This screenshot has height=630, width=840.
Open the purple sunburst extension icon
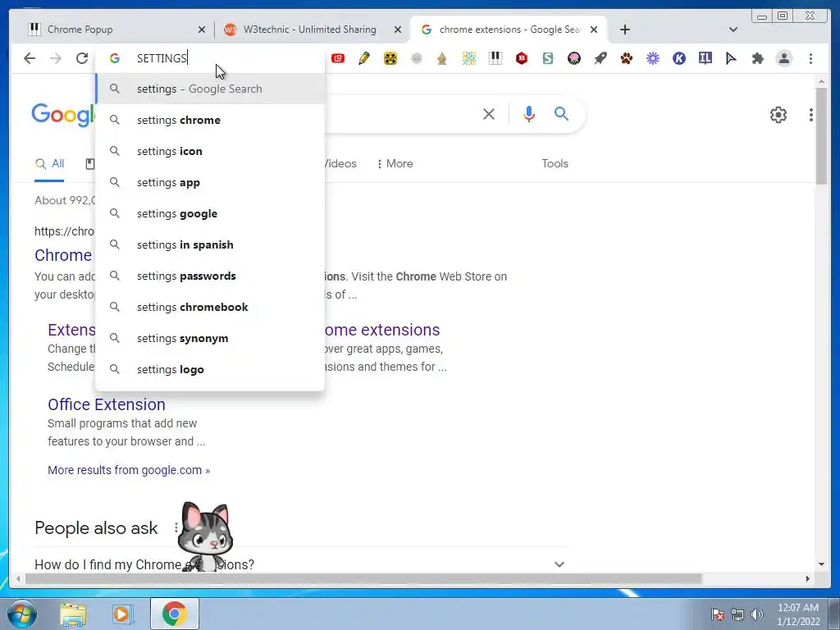pos(652,58)
